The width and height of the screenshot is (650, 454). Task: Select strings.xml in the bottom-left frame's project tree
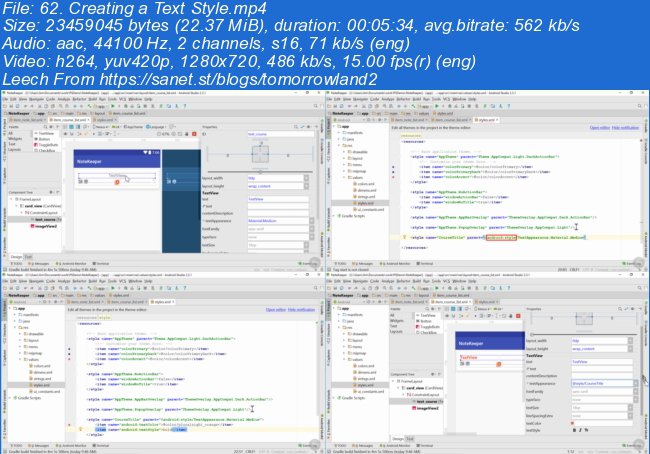click(x=39, y=379)
